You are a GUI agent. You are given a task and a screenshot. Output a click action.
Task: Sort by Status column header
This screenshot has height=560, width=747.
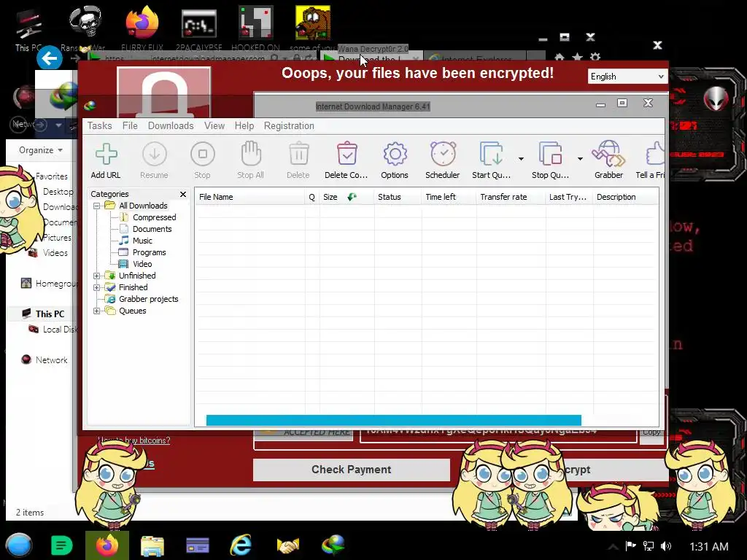[398, 197]
